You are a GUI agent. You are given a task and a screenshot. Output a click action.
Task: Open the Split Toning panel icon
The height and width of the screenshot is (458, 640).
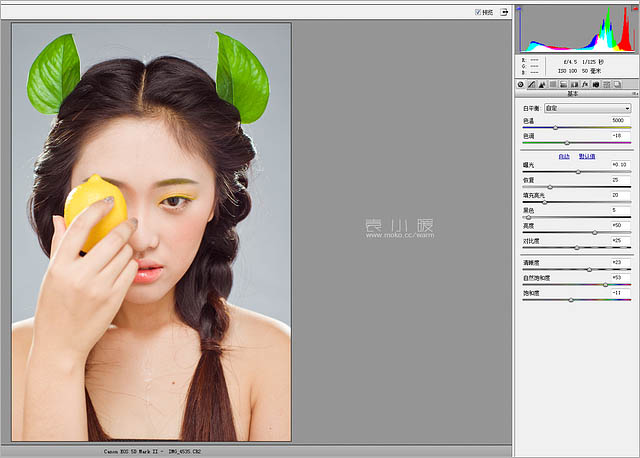point(564,84)
